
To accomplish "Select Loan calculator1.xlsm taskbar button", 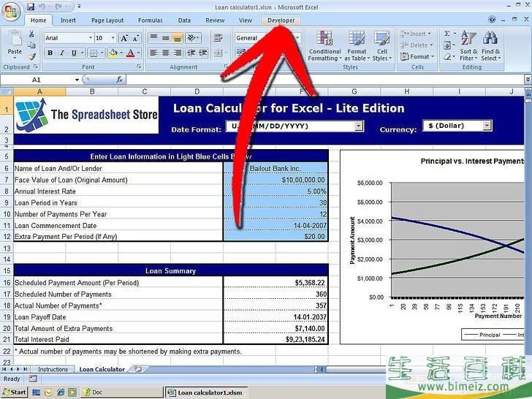I will [x=206, y=392].
